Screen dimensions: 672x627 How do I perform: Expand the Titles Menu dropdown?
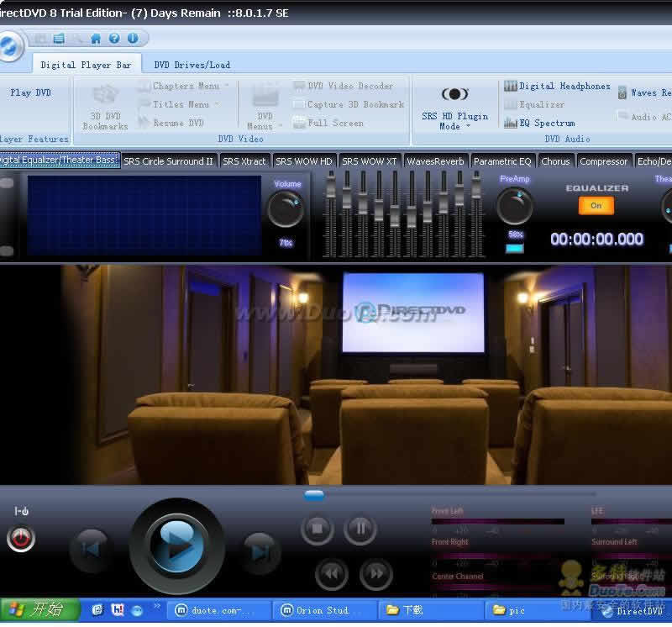(x=217, y=104)
